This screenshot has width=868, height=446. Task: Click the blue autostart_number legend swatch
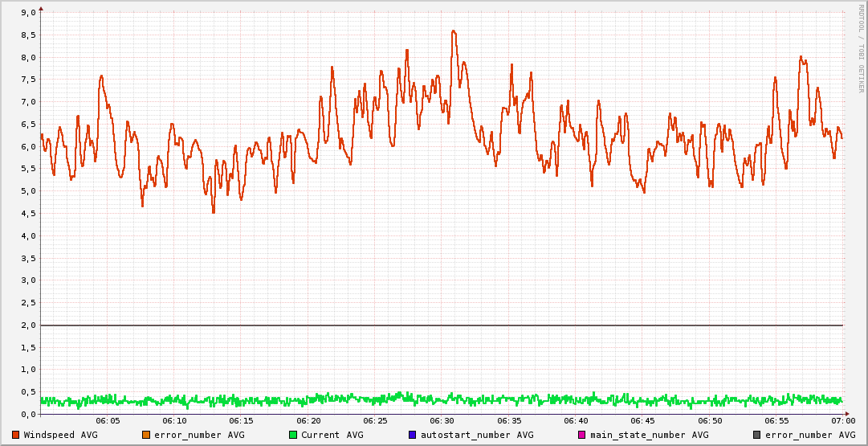pyautogui.click(x=413, y=435)
